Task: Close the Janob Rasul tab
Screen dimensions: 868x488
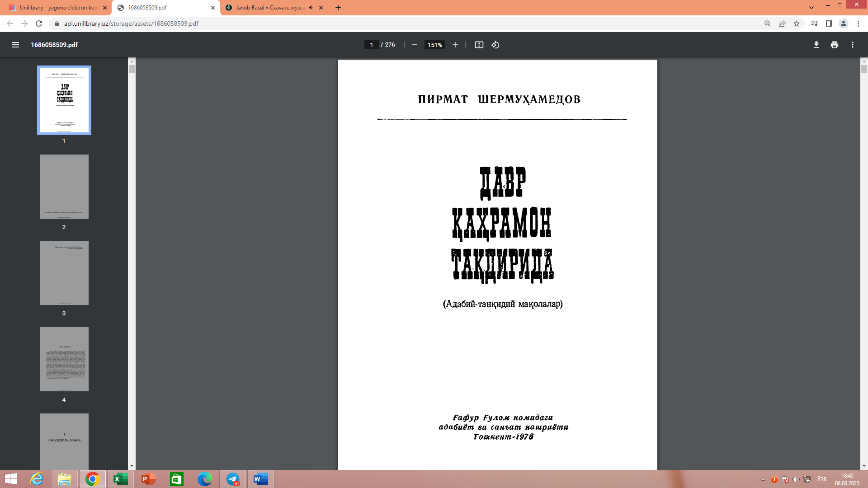Action: 321,8
